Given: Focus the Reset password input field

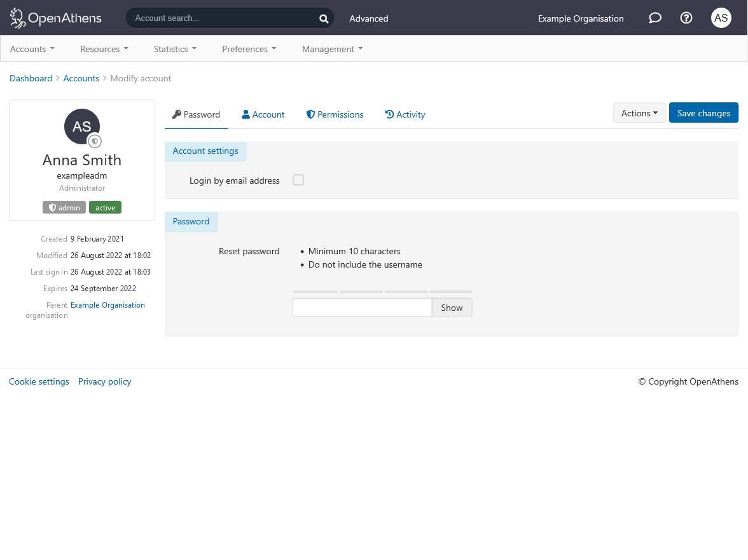Looking at the screenshot, I should [362, 308].
